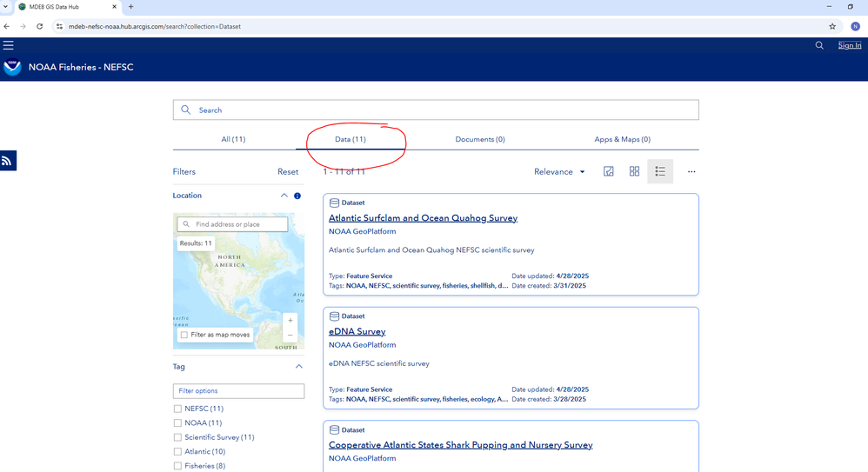Switch to the MDEB GIS Data Hub browser tab
868x472 pixels.
tap(66, 7)
